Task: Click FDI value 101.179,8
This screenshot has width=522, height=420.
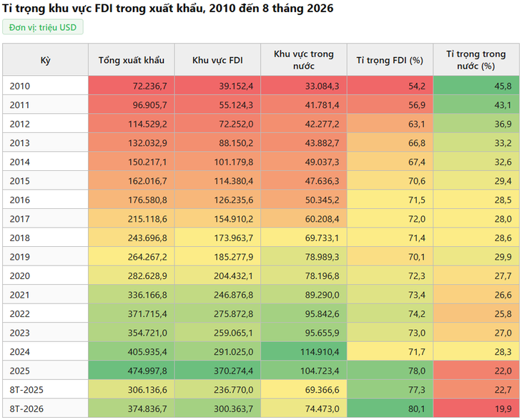Action: (x=217, y=162)
